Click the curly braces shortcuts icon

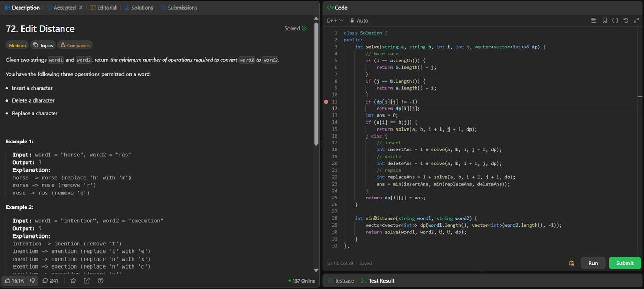[615, 20]
